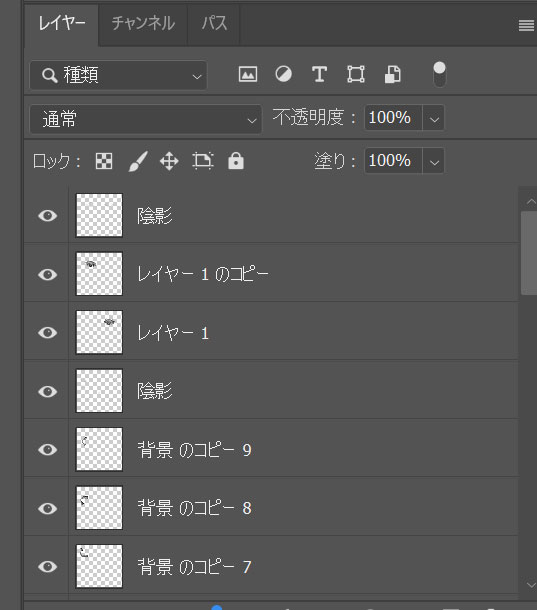537x610 pixels.
Task: Filter for smart objects icon
Action: click(x=392, y=74)
